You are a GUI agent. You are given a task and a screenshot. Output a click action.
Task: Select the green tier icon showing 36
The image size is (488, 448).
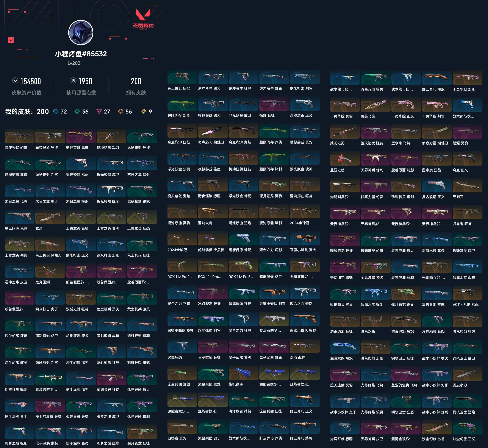tap(77, 111)
